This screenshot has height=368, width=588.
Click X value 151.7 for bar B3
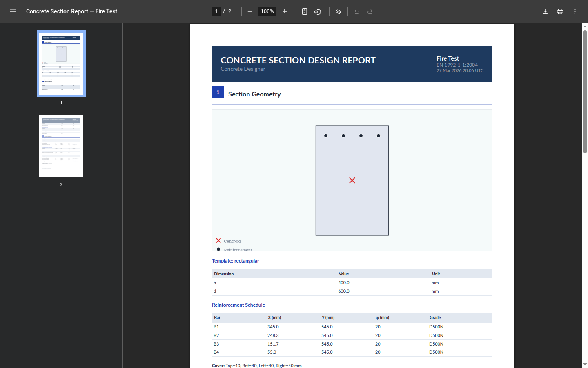click(273, 344)
